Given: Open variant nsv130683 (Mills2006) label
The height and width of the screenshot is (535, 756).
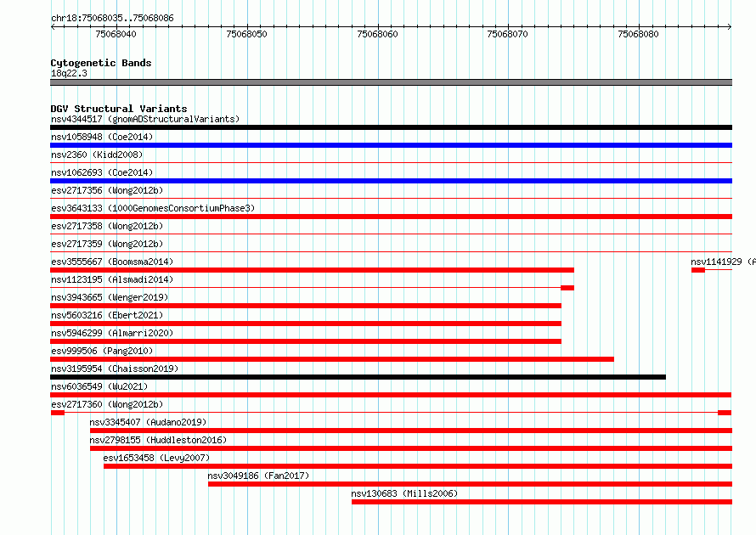Looking at the screenshot, I should coord(404,493).
